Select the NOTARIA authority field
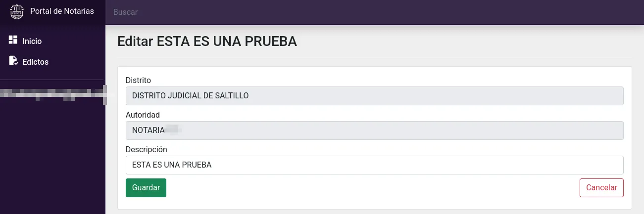The image size is (644, 214). pyautogui.click(x=375, y=130)
